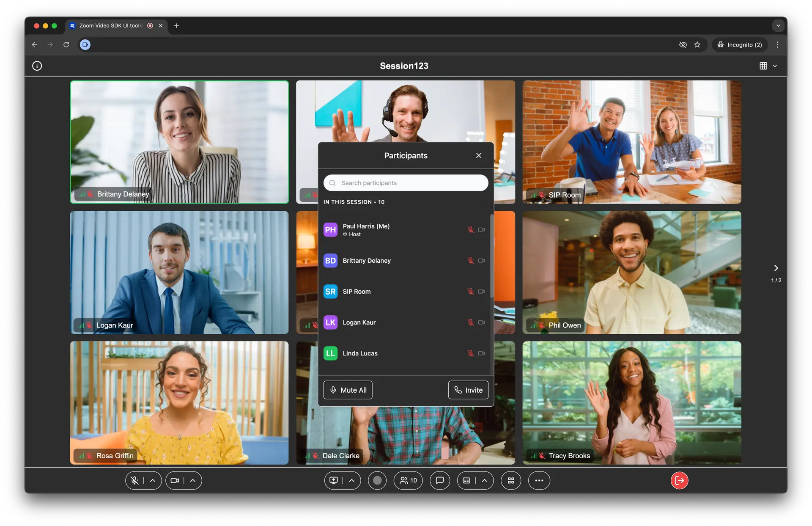
Task: Click the record button
Action: tap(377, 480)
